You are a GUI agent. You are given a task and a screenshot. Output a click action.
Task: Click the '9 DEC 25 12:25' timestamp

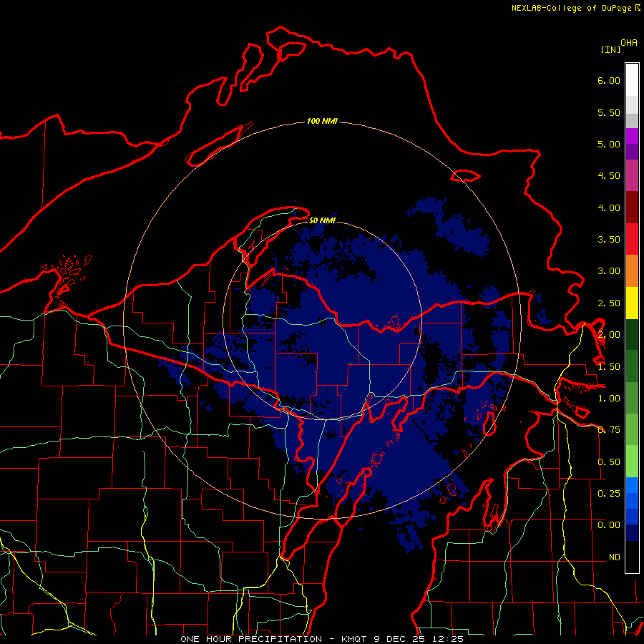click(419, 639)
